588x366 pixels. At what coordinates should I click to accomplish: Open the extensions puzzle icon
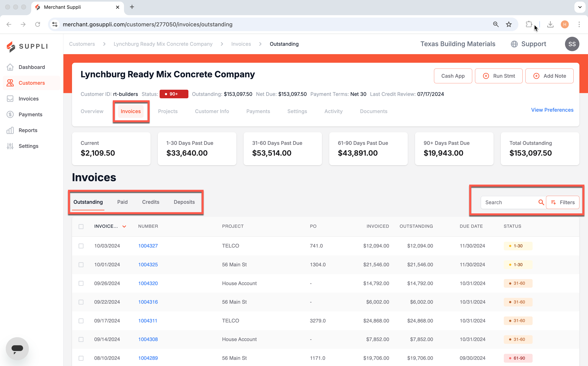(x=529, y=24)
